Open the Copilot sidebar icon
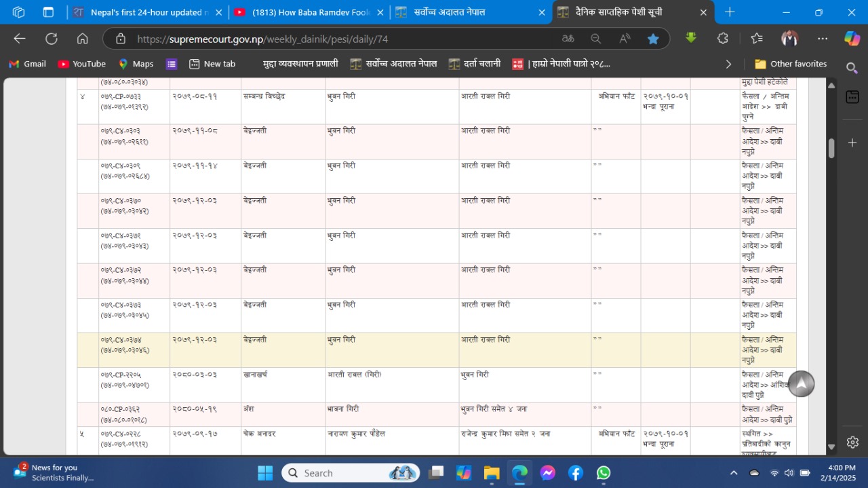 (x=852, y=39)
